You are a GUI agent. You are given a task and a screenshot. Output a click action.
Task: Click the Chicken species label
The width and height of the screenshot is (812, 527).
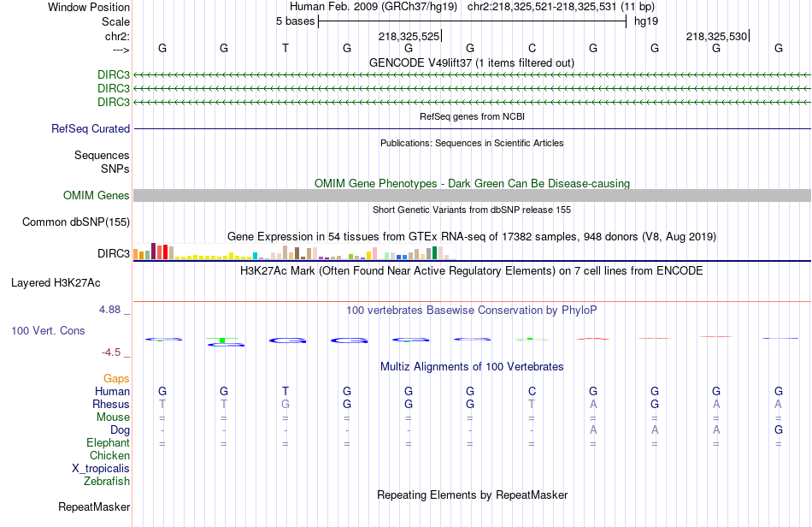(x=109, y=455)
